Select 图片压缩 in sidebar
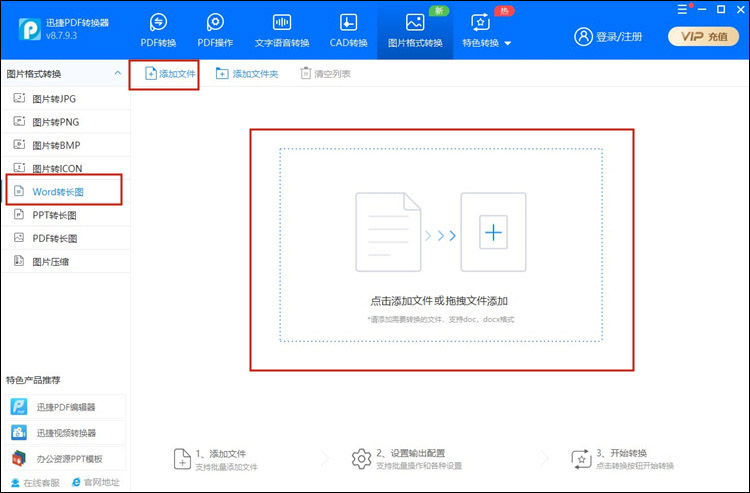Image resolution: width=750 pixels, height=493 pixels. point(66,262)
